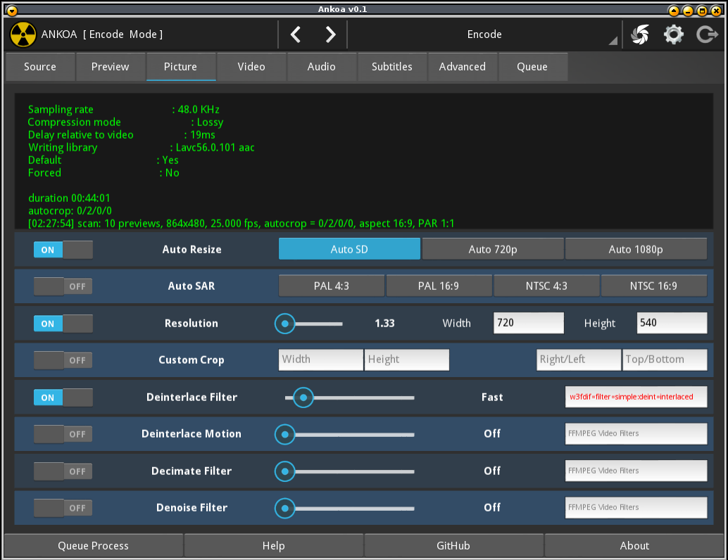Click the w3fdif deinterlace filter string field

coord(636,397)
